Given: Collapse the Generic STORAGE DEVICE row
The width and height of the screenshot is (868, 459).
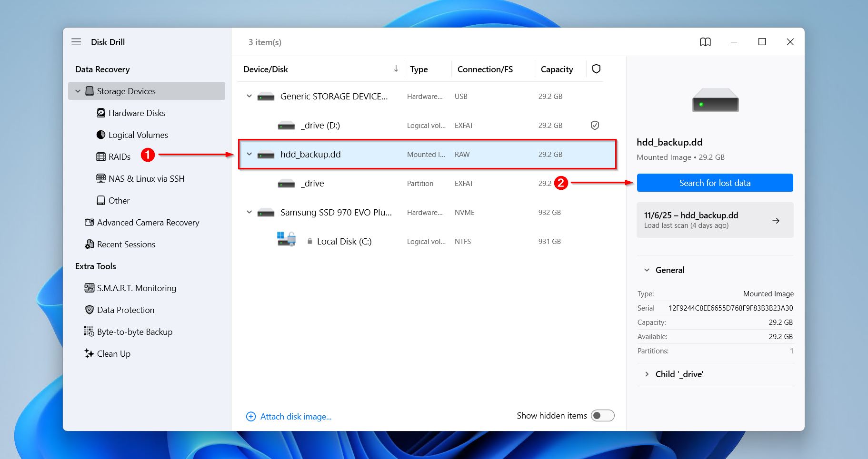Looking at the screenshot, I should (249, 96).
